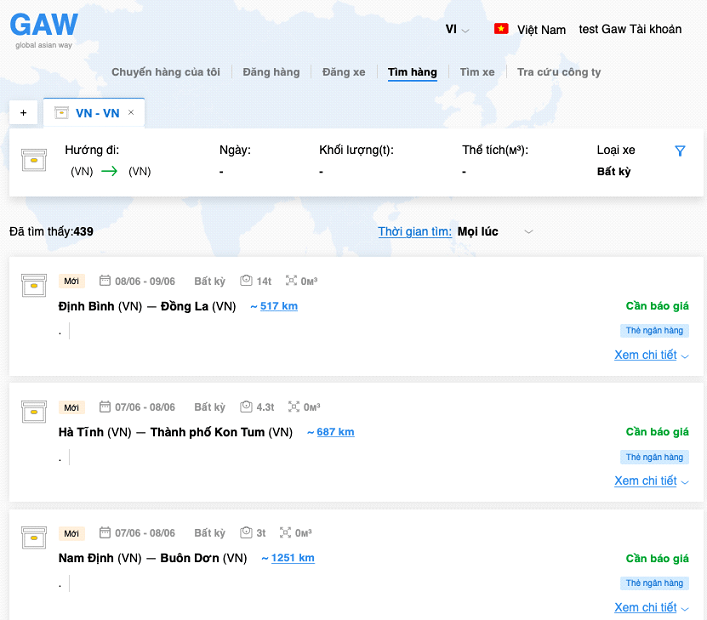Click the weight icon next to 14t
Image resolution: width=707 pixels, height=620 pixels.
click(x=246, y=281)
